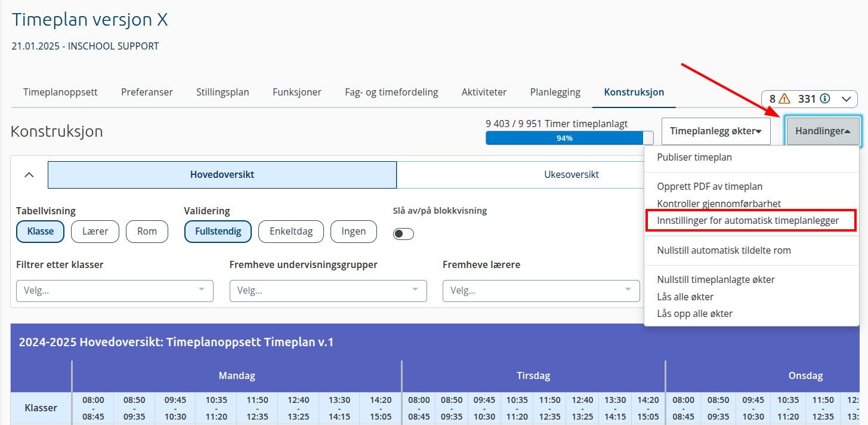Click the Klasser row header cell
The image size is (868, 425).
pos(41,408)
